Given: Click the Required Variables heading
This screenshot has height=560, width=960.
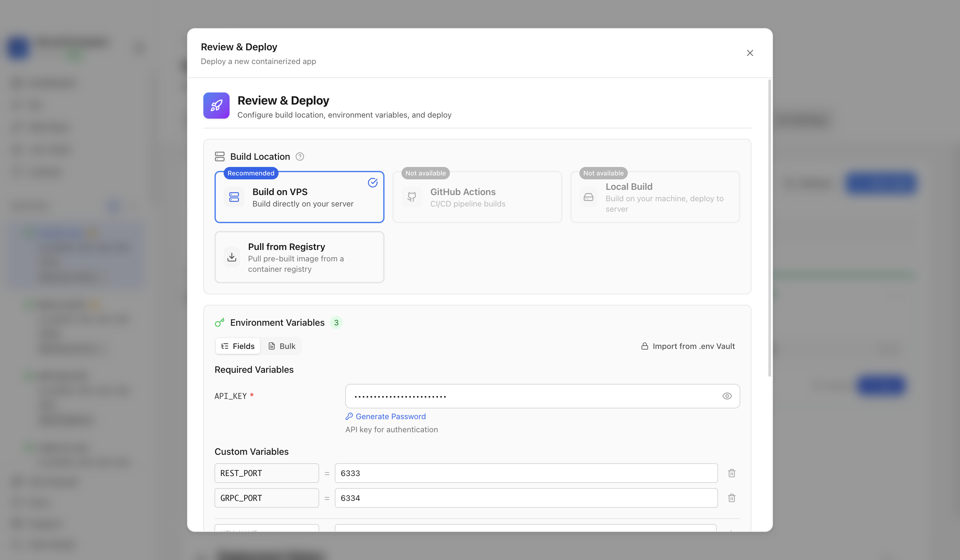Looking at the screenshot, I should tap(254, 370).
